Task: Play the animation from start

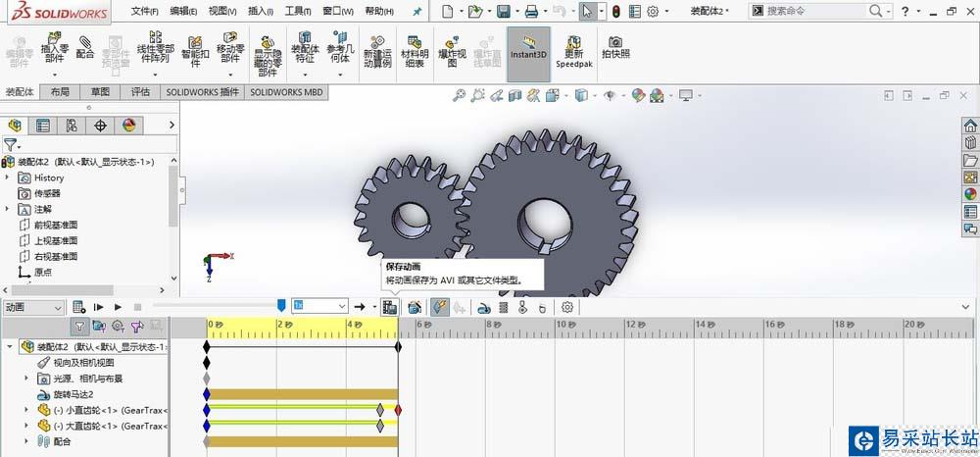Action: 98,307
